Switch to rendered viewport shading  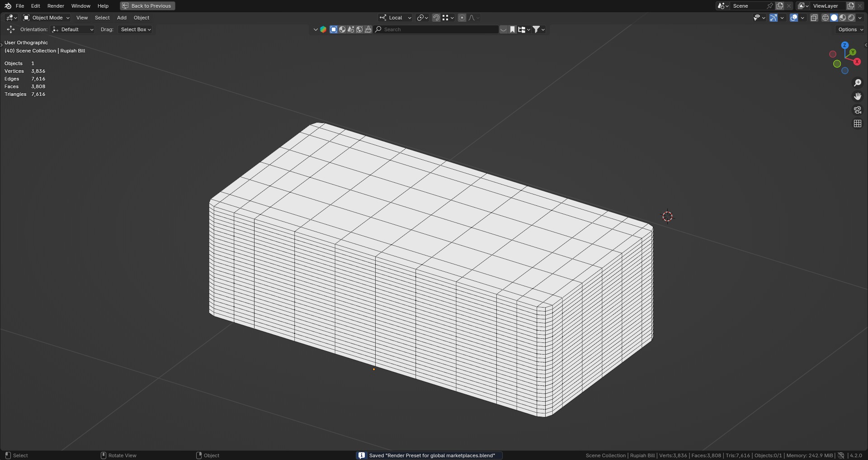tap(851, 18)
